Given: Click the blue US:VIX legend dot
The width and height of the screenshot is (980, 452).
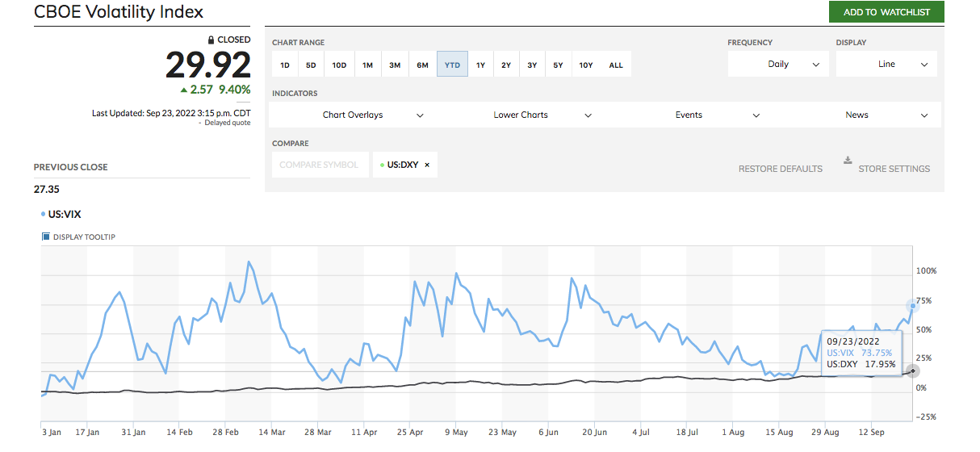Looking at the screenshot, I should [x=43, y=214].
